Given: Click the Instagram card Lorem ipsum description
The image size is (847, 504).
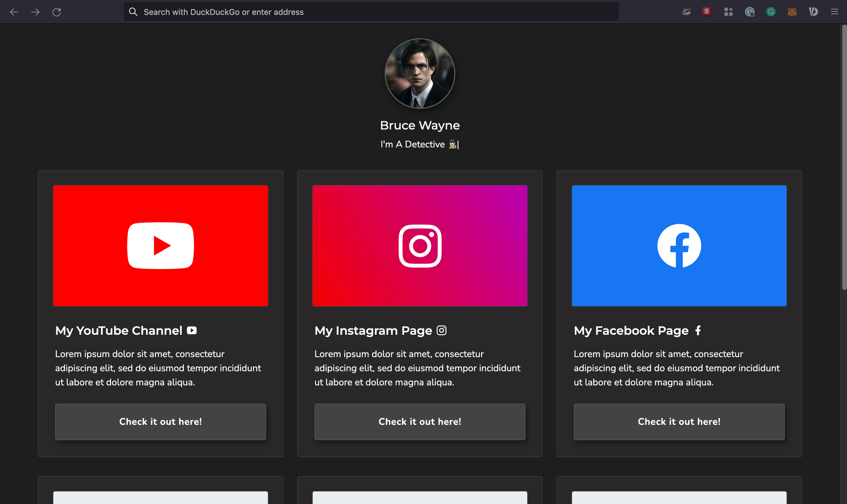Looking at the screenshot, I should click(418, 368).
